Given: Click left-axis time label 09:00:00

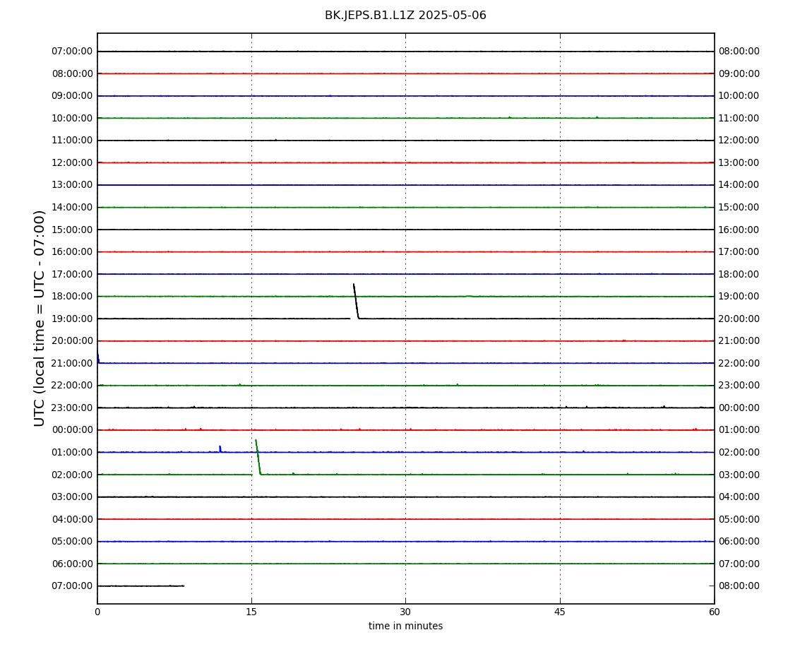Looking at the screenshot, I should 72,96.
